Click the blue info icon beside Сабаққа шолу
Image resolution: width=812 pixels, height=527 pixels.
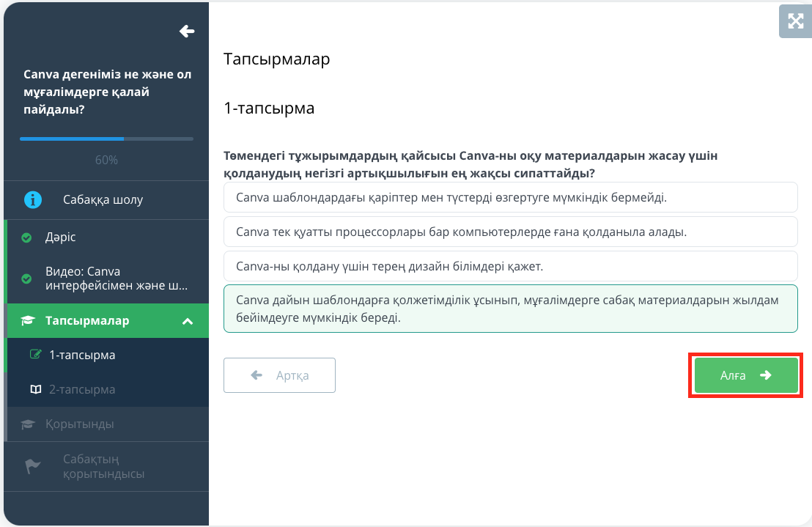(33, 200)
